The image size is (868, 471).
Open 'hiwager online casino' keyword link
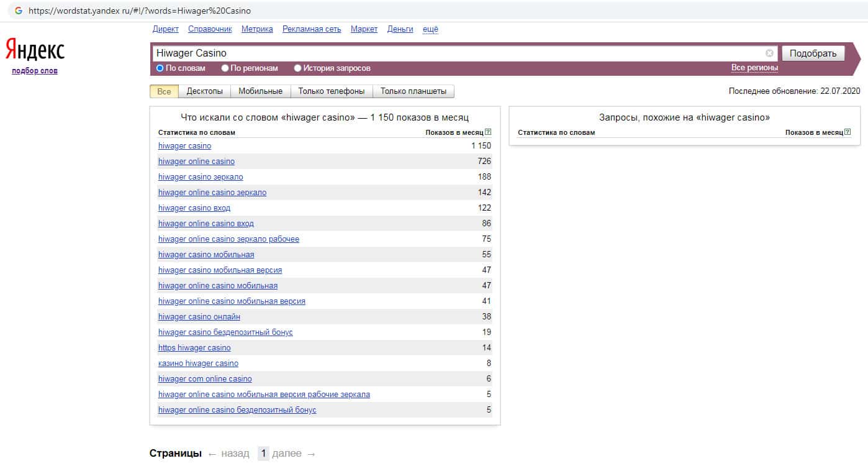click(196, 162)
